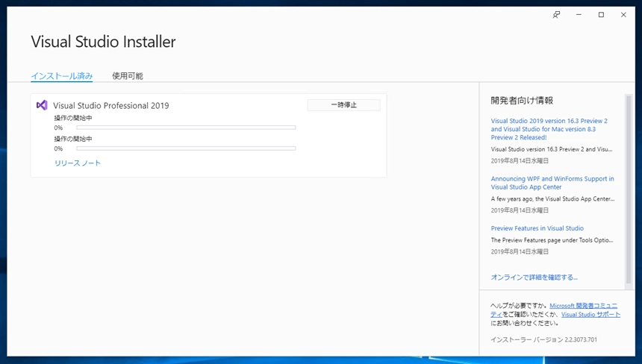The height and width of the screenshot is (364, 642).
Task: Click the 開発者向け情報 heading
Action: 522,101
